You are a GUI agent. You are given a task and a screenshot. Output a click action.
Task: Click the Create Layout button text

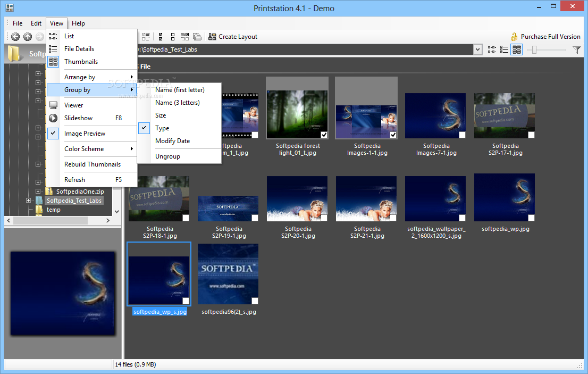click(238, 37)
